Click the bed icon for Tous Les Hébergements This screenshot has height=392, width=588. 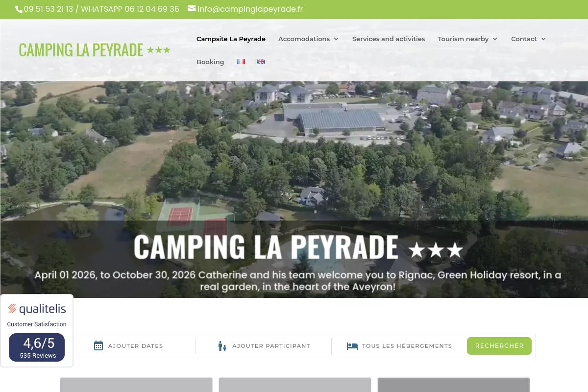pyautogui.click(x=352, y=346)
